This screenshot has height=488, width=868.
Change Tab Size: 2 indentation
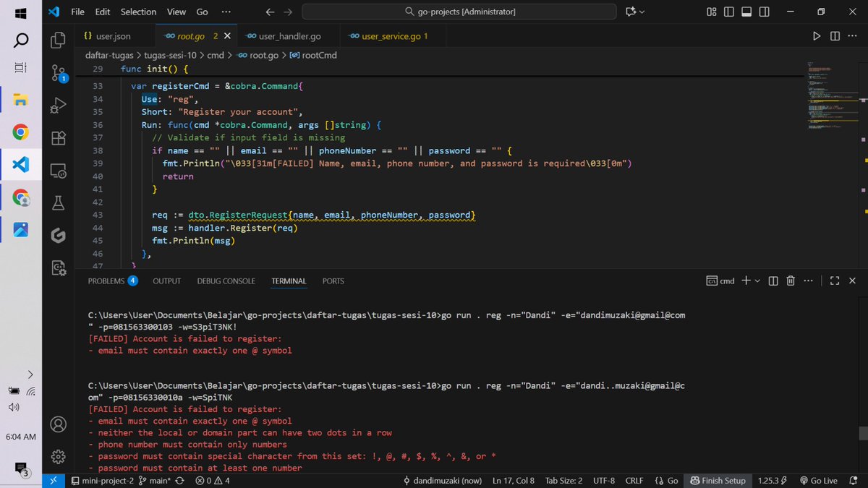563,481
